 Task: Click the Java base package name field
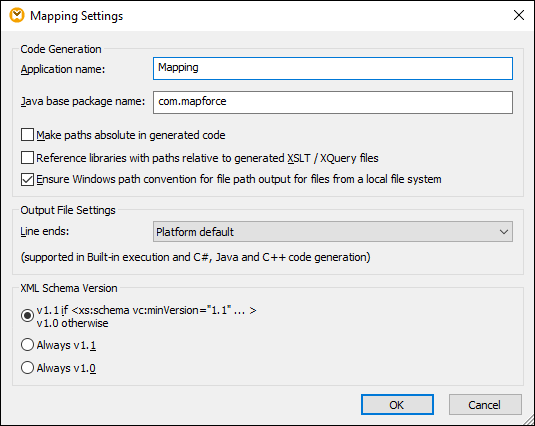pos(333,102)
